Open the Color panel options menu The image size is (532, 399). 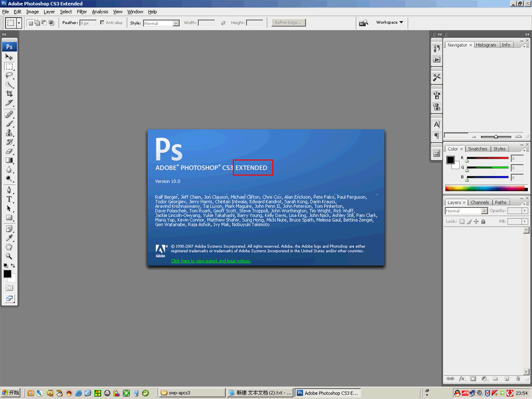click(526, 150)
